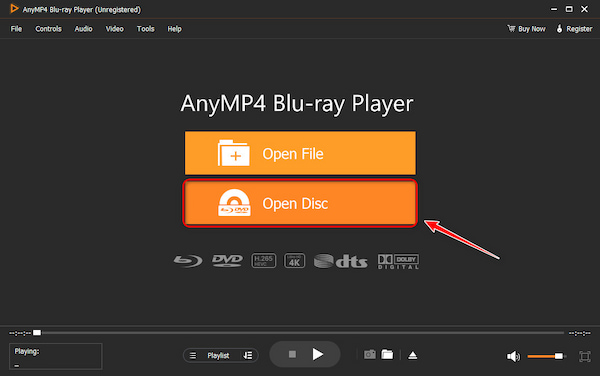The width and height of the screenshot is (600, 376).
Task: Open the Help menu
Action: (x=174, y=29)
